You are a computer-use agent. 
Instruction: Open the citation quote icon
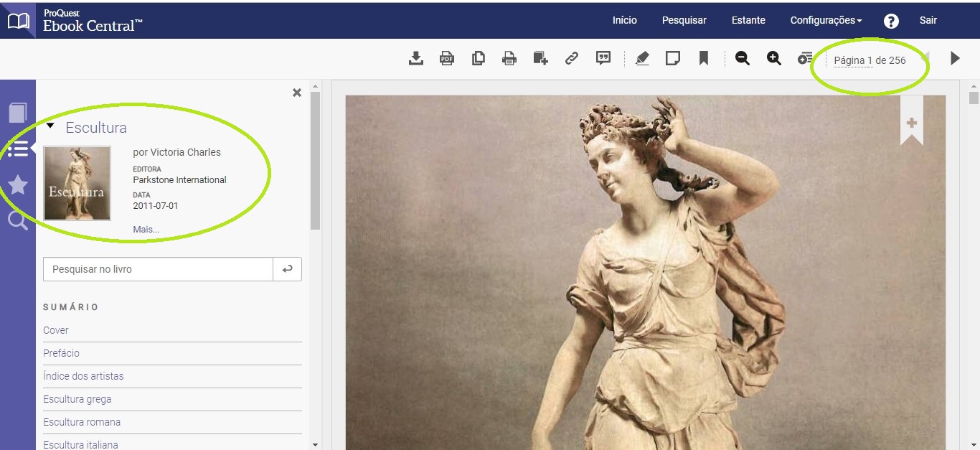(603, 59)
